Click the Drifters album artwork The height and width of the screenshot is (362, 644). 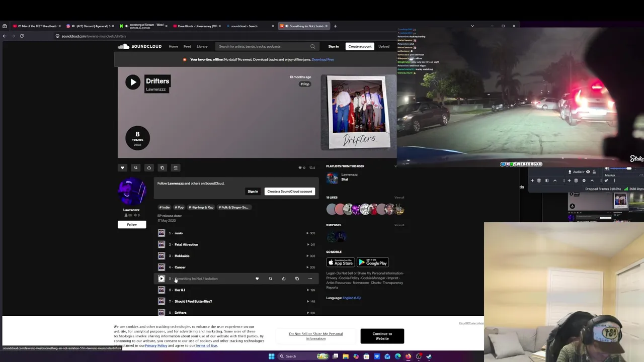359,112
